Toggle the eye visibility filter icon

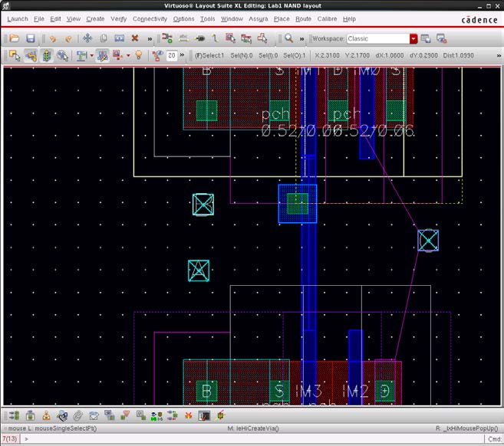(x=157, y=55)
